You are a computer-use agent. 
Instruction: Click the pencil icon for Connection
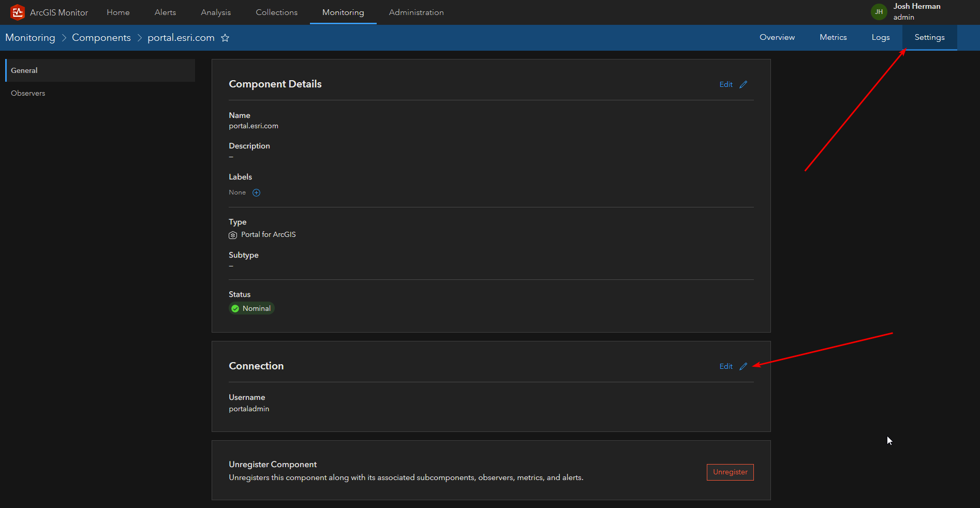(x=743, y=366)
